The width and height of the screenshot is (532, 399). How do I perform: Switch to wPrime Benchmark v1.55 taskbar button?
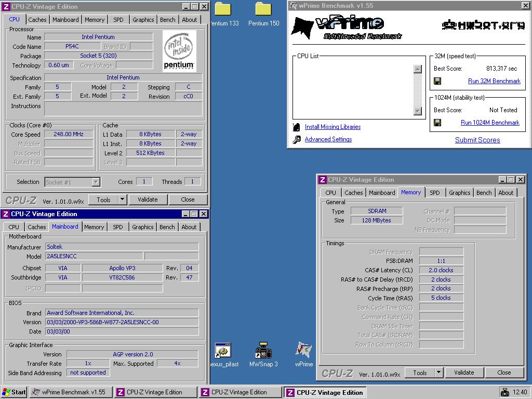(71, 392)
